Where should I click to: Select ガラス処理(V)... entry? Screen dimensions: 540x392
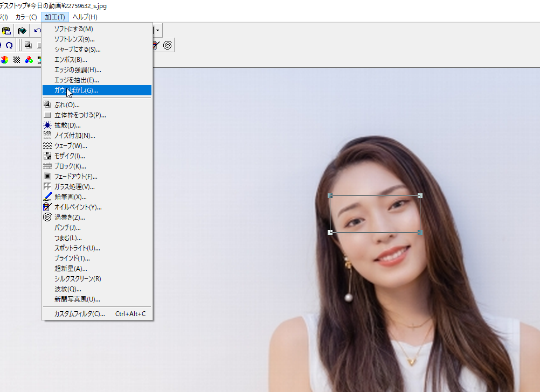(x=97, y=187)
